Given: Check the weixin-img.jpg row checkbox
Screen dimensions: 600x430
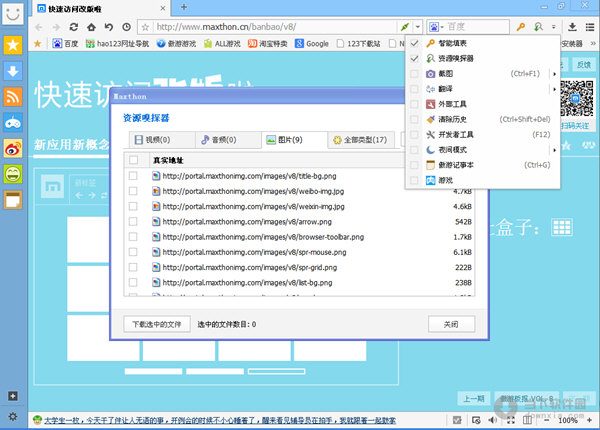Looking at the screenshot, I should [133, 206].
